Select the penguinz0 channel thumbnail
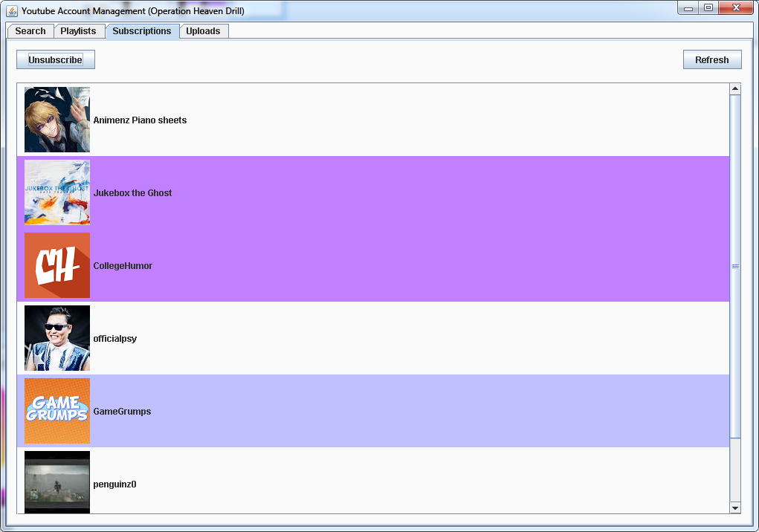 click(57, 482)
